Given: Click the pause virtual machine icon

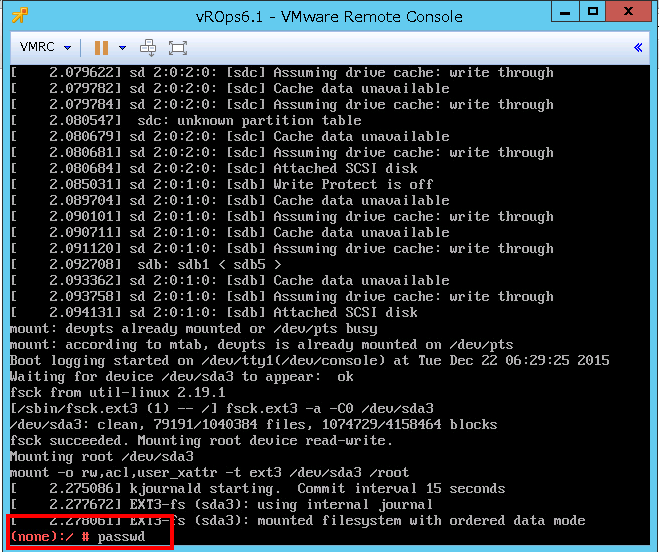Looking at the screenshot, I should coord(101,48).
